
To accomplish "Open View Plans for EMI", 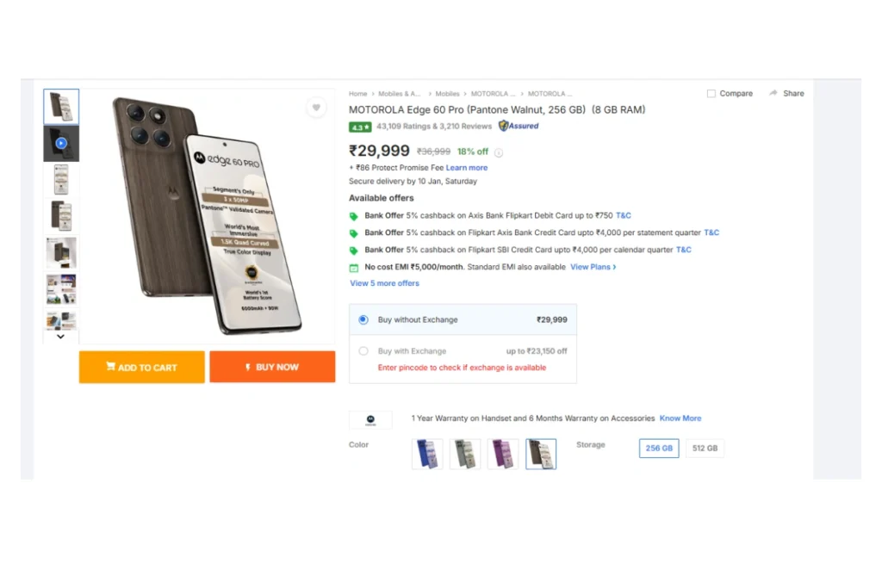I will [593, 267].
